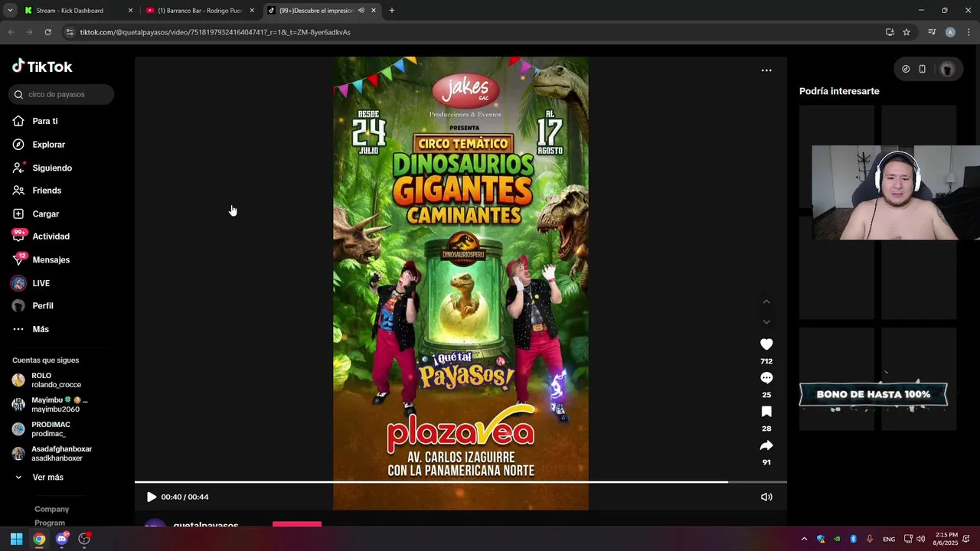Click the TikTok URL address bar
The image size is (980, 551).
[475, 32]
